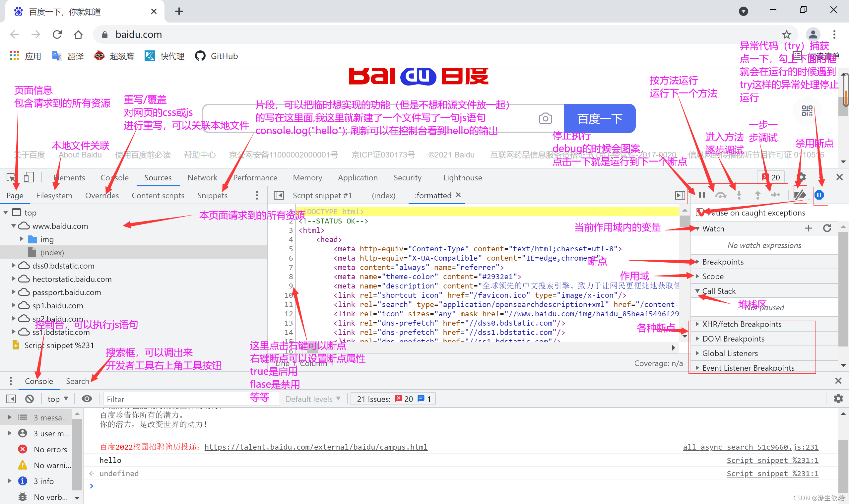This screenshot has height=504, width=849.
Task: Select the Snippets navigator tab
Action: coord(213,196)
